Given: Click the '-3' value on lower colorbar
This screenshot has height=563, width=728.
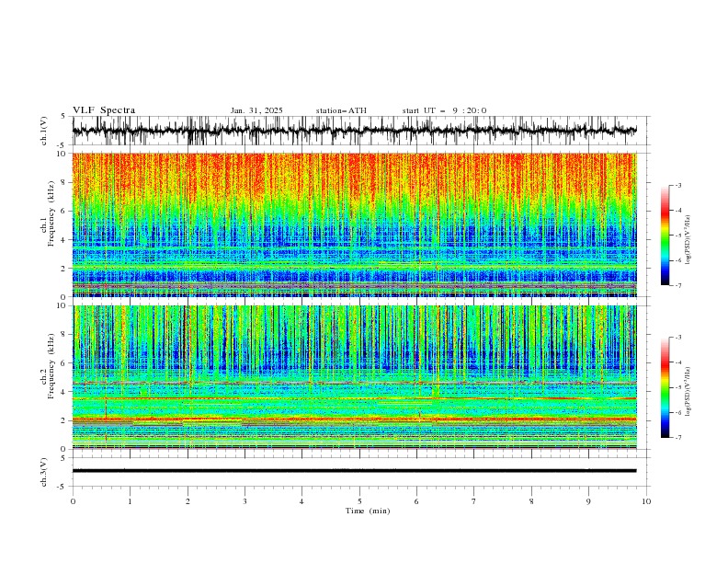Looking at the screenshot, I should pyautogui.click(x=678, y=338).
